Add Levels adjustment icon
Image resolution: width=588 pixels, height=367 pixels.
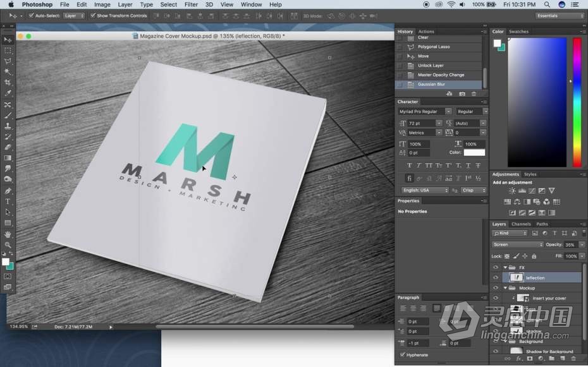click(x=522, y=191)
